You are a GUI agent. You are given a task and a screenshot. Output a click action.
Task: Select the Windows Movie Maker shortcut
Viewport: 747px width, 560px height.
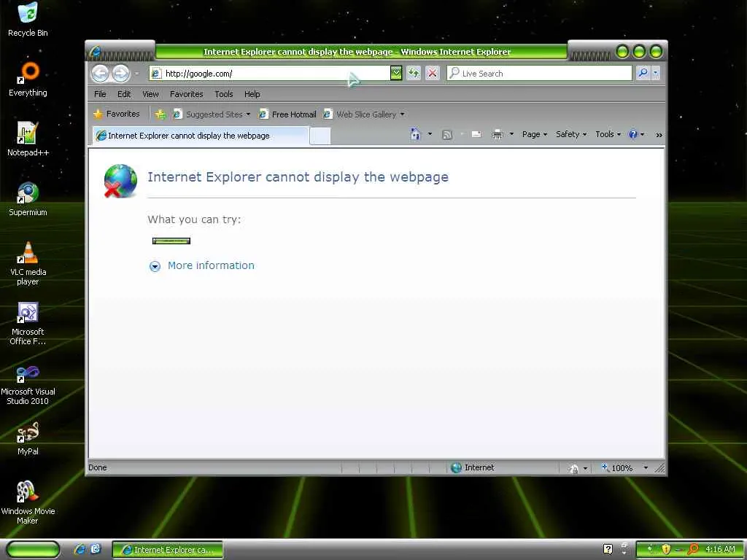[x=28, y=503]
